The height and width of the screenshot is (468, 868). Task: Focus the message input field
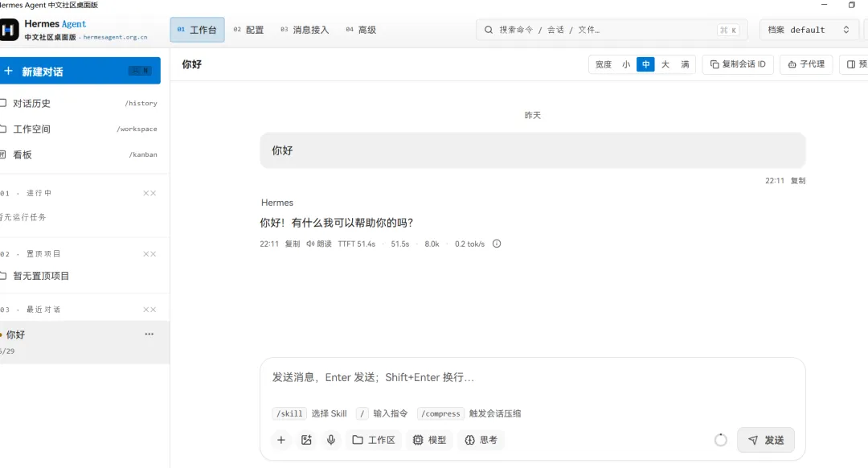[533, 378]
